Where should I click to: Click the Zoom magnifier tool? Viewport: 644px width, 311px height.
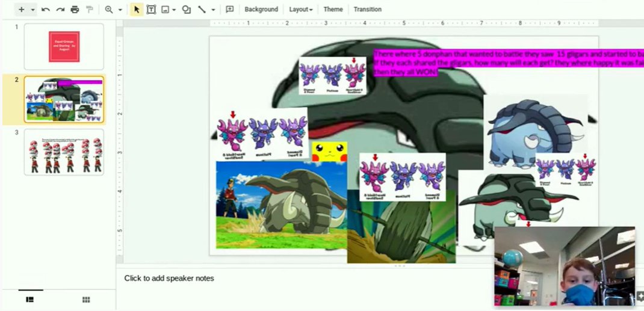pos(109,10)
